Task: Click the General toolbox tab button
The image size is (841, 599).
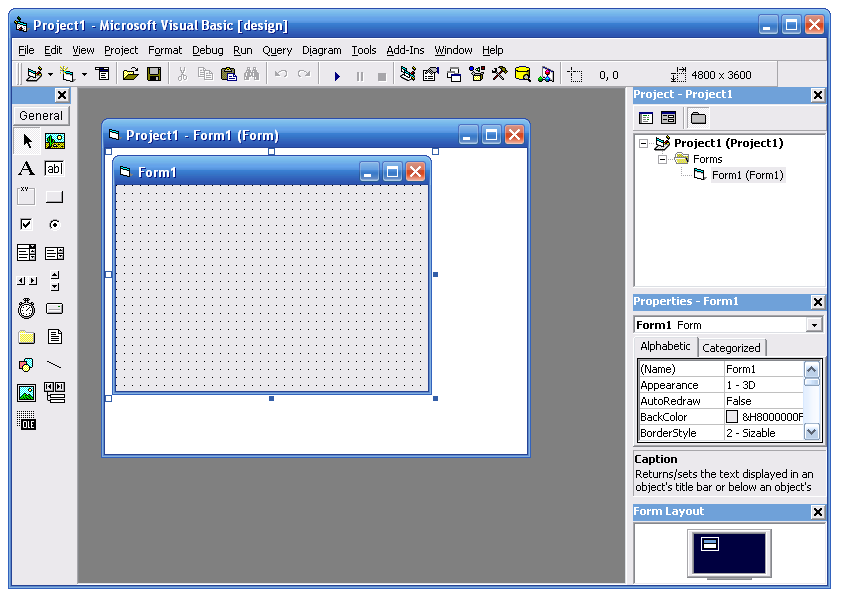Action: click(x=41, y=115)
